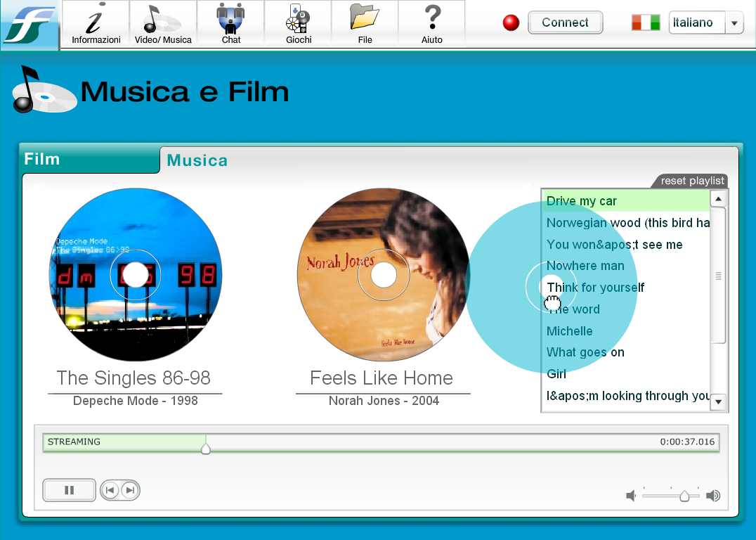Select Girl track in playlist
The image size is (756, 540).
(626, 374)
